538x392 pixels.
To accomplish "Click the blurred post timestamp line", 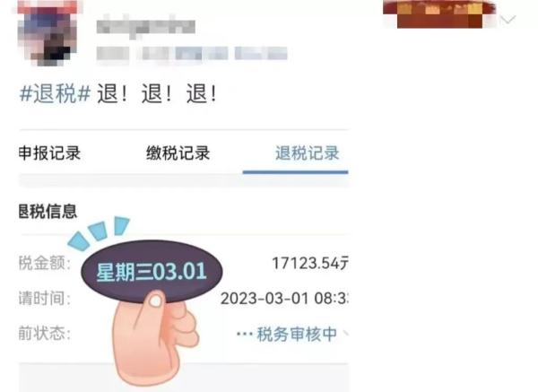I will click(x=192, y=54).
